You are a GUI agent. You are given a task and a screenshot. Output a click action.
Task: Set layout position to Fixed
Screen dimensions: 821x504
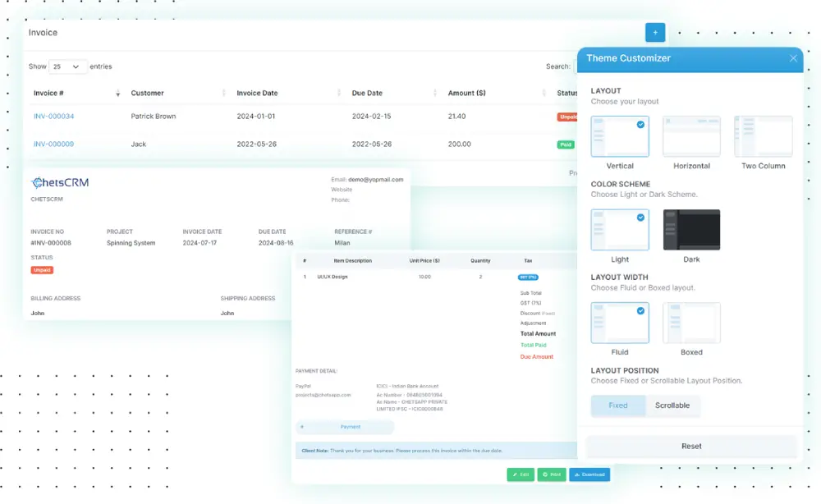(618, 405)
